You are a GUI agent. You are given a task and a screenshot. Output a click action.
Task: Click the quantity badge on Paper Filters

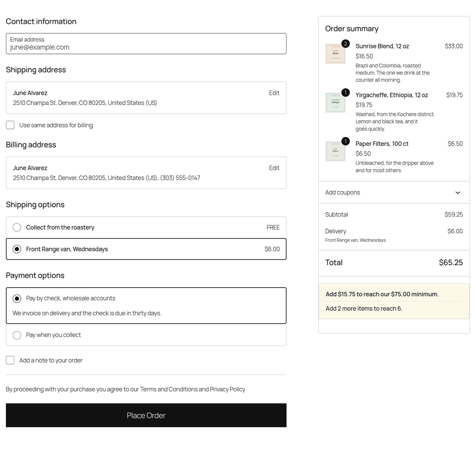coord(346,141)
